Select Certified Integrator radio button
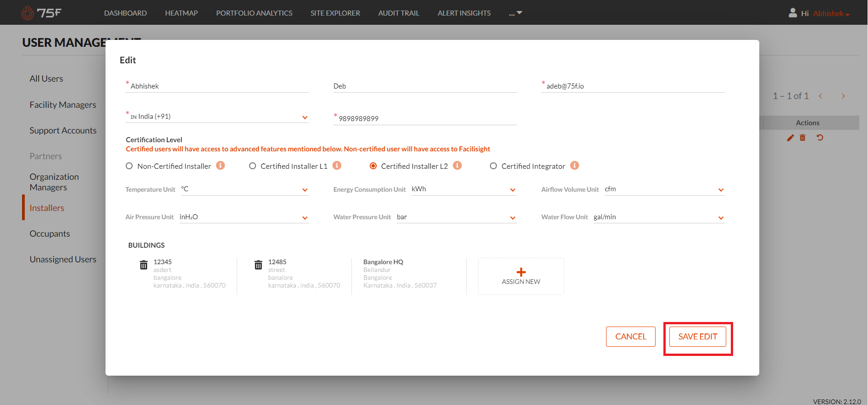Screen dimensions: 868x405 [x=493, y=166]
